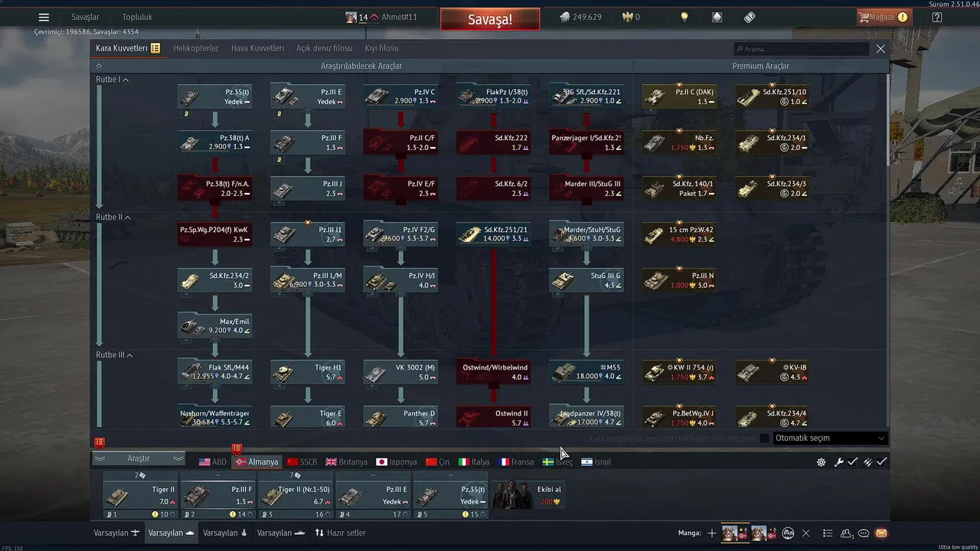Click the icon between lightbulb and ticket

click(717, 17)
